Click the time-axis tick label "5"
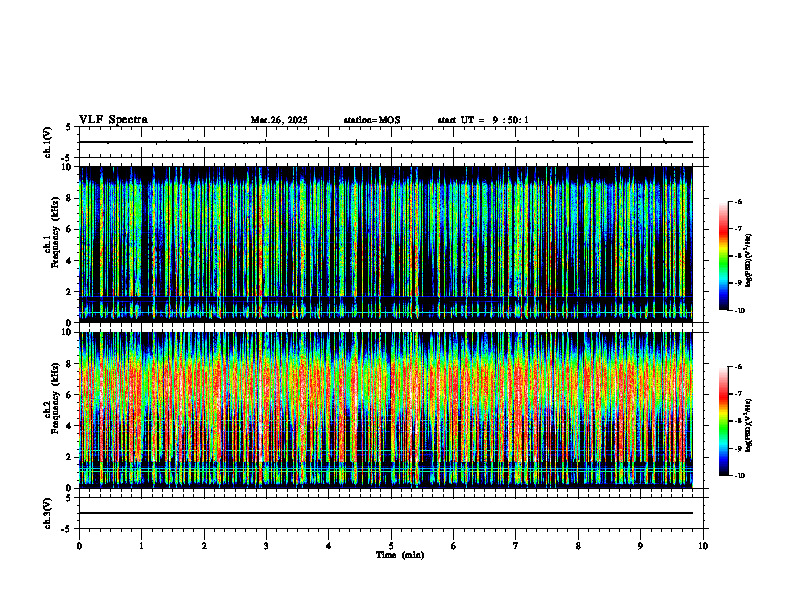Image resolution: width=792 pixels, height=612 pixels. pyautogui.click(x=391, y=546)
